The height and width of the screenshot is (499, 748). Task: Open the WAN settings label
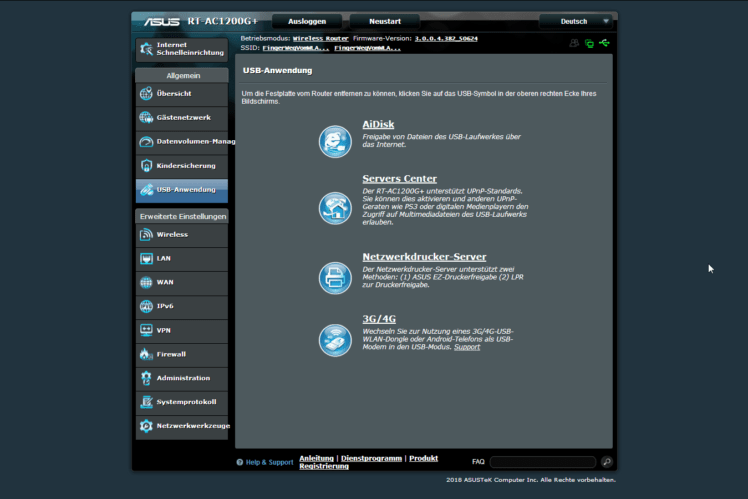[165, 282]
